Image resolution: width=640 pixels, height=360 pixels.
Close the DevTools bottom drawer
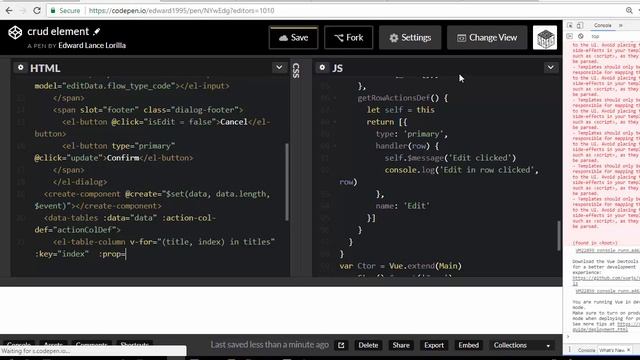(628, 350)
